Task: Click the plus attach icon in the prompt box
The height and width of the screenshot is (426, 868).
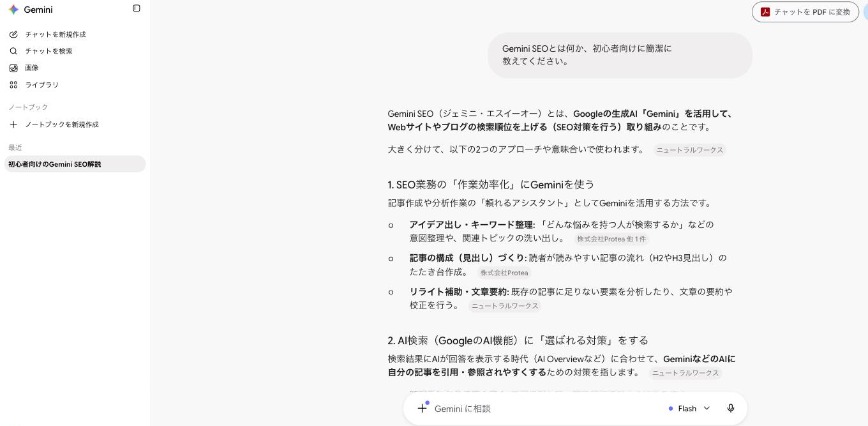Action: pyautogui.click(x=422, y=408)
